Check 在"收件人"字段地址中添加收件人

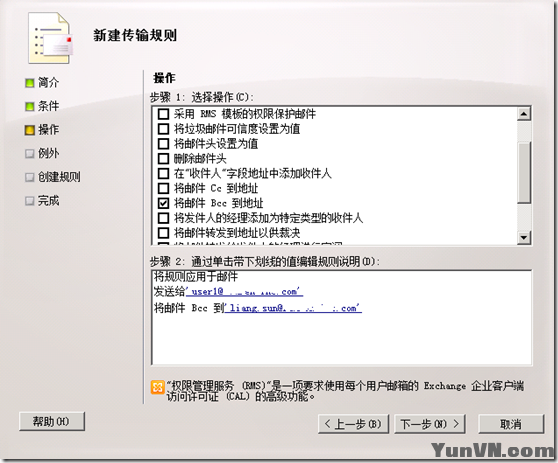pos(163,173)
